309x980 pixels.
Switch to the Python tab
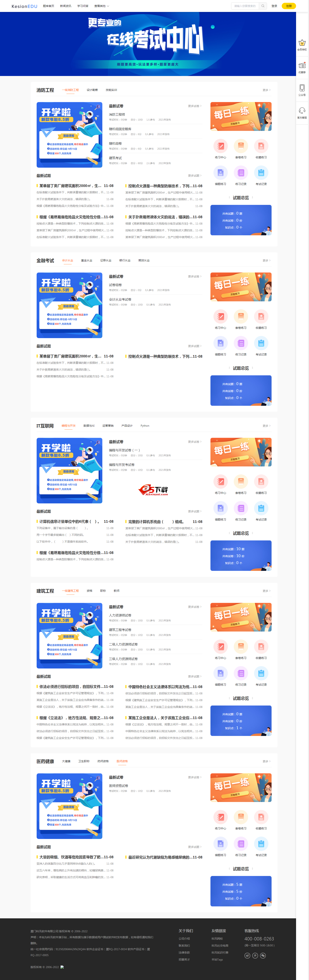click(145, 426)
